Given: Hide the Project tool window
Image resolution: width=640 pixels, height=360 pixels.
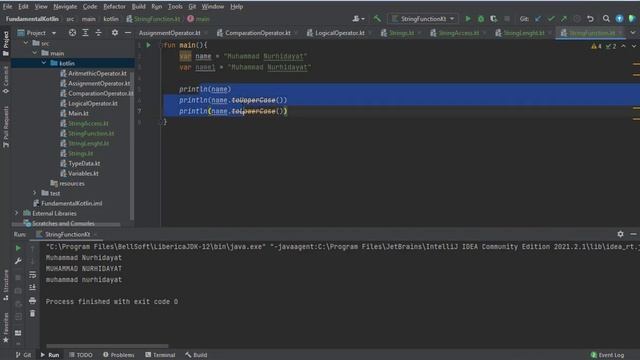Looking at the screenshot, I should tap(128, 33).
